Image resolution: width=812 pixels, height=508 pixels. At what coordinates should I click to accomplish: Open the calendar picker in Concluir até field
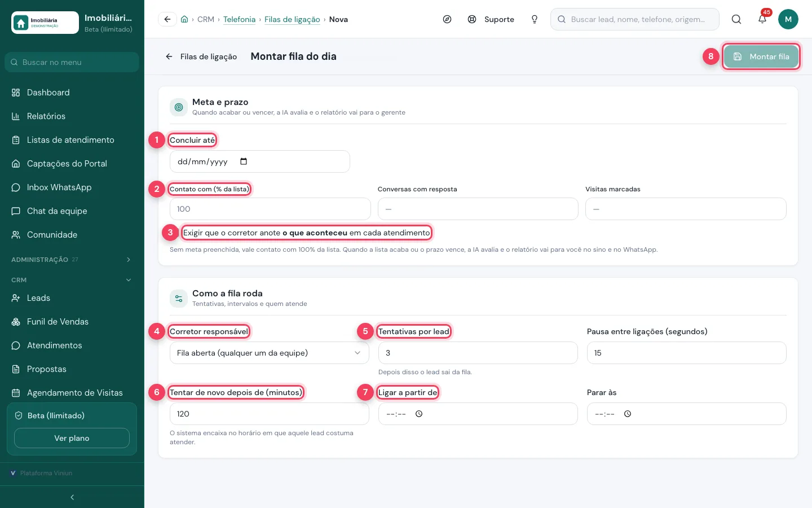(244, 161)
